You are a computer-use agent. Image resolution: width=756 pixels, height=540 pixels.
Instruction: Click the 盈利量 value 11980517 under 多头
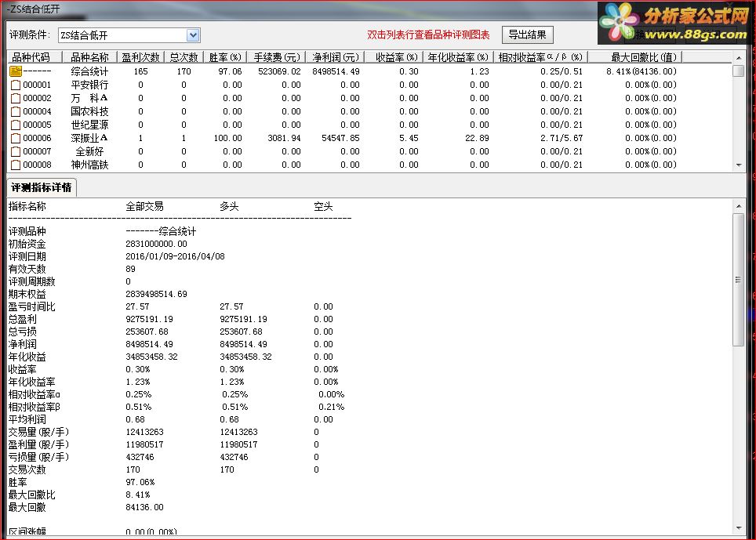(x=238, y=444)
